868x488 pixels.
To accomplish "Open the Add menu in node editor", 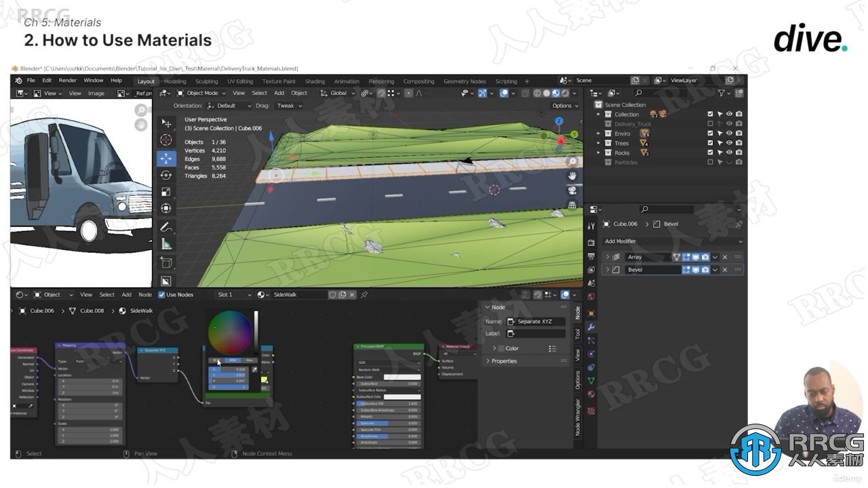I will 127,295.
